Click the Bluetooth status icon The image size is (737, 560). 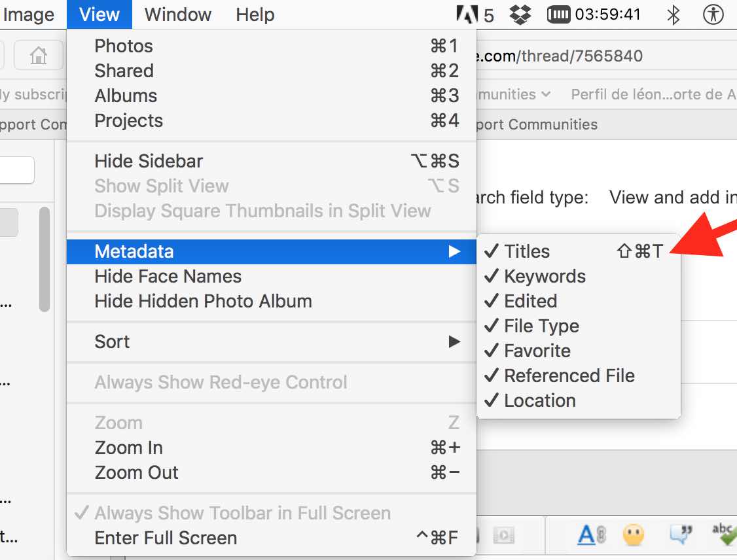[673, 14]
